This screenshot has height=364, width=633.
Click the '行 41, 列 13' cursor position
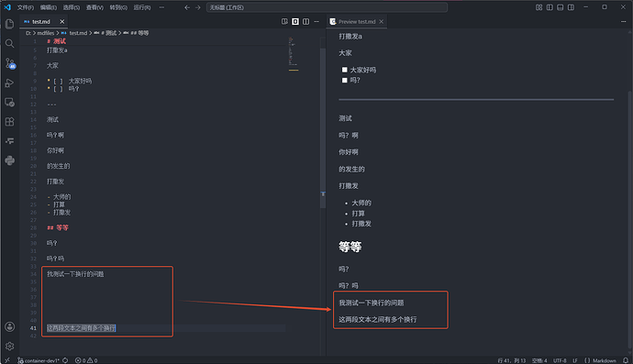point(512,360)
